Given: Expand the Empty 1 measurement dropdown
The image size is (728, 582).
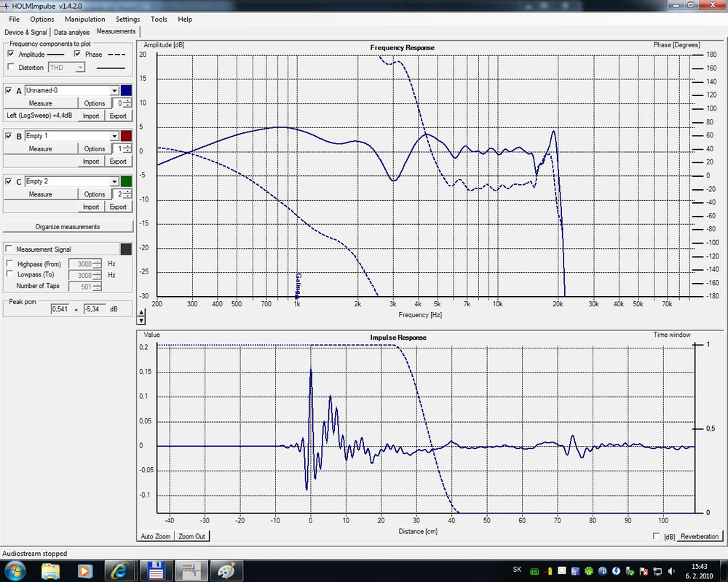Looking at the screenshot, I should [114, 136].
